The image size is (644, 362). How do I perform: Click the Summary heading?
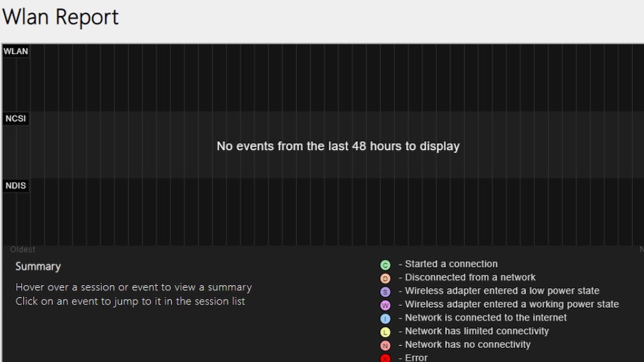coord(38,266)
